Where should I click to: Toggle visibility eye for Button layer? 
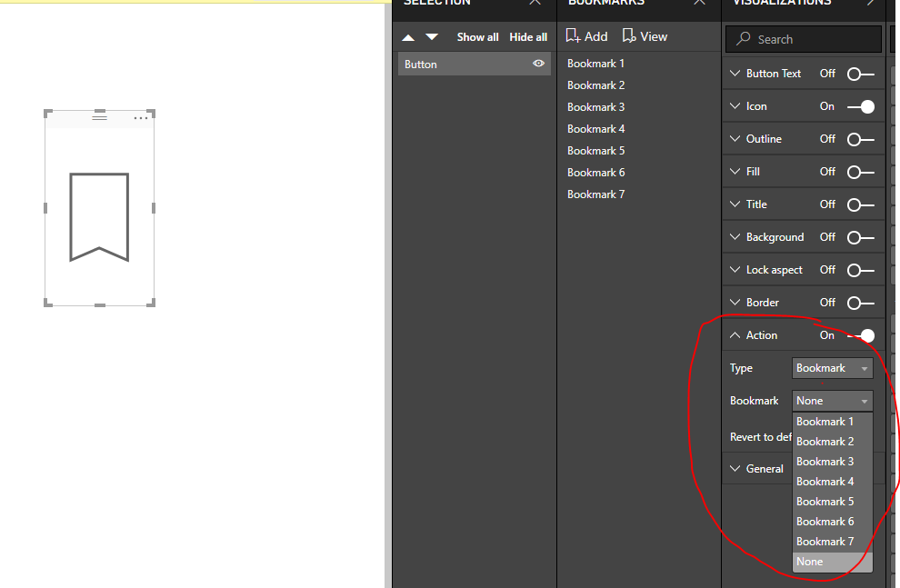pyautogui.click(x=538, y=64)
